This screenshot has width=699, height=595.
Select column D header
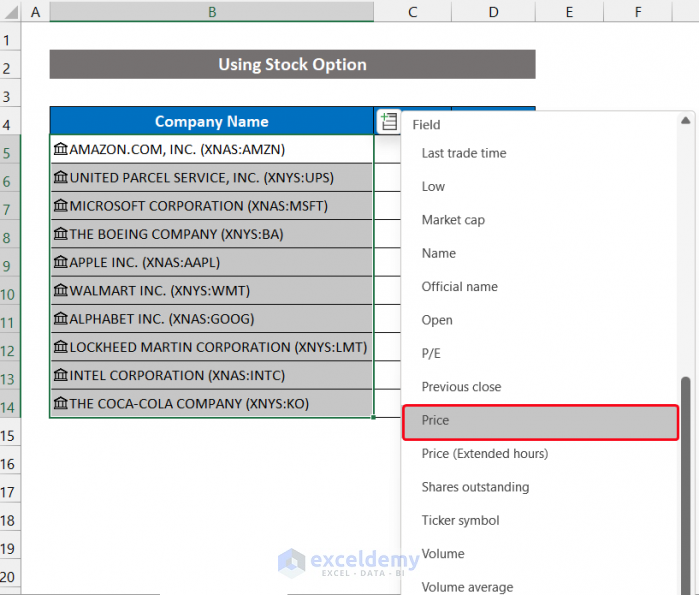[493, 12]
